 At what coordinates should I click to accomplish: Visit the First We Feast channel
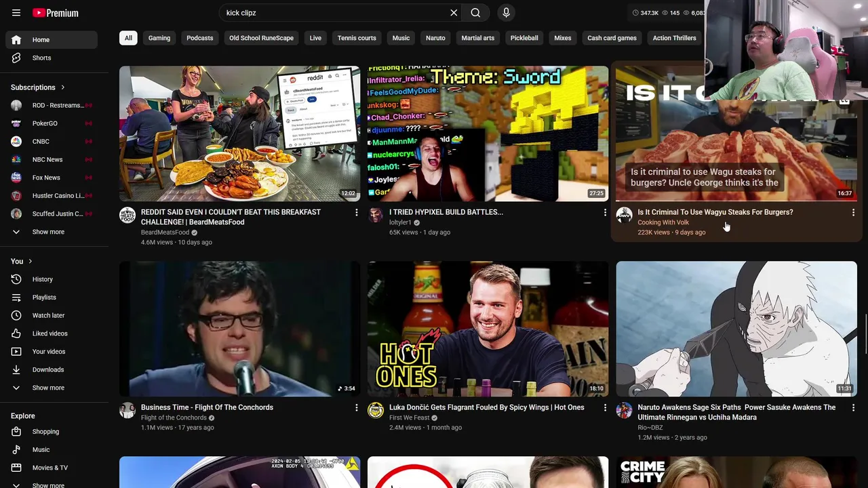409,418
